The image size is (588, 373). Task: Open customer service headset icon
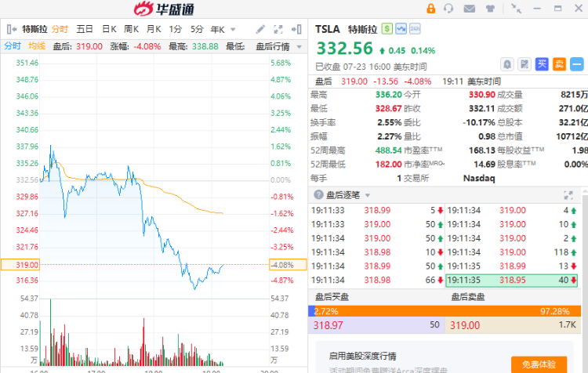coord(448,9)
